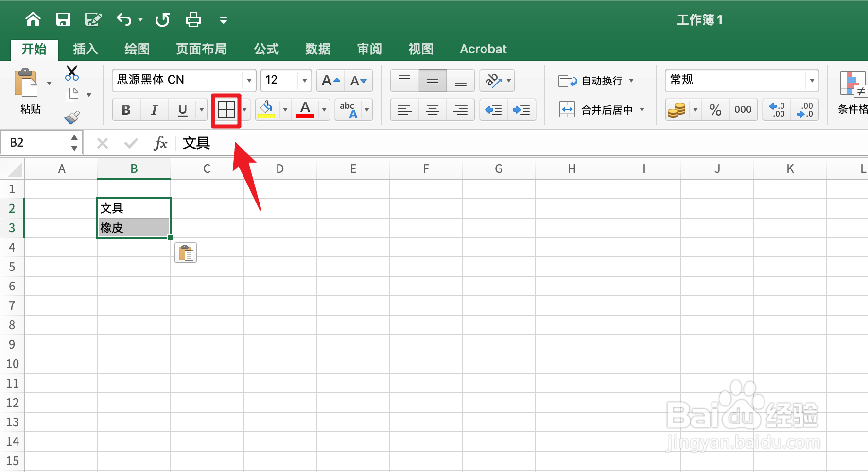Click the Home icon in the title bar

point(33,19)
